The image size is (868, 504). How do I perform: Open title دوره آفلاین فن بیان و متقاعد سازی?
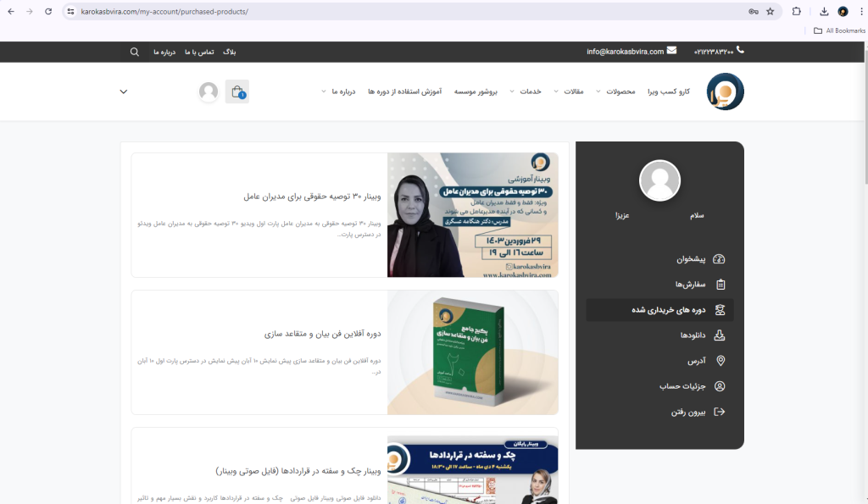pyautogui.click(x=323, y=334)
